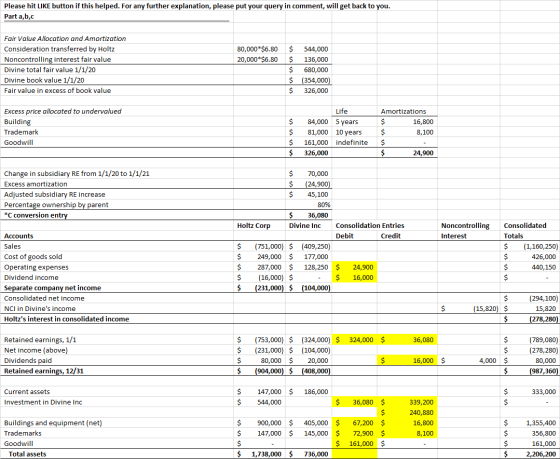Select the yellow 16,000 dividend income debit cell
Image resolution: width=560 pixels, height=459 pixels.
(354, 278)
